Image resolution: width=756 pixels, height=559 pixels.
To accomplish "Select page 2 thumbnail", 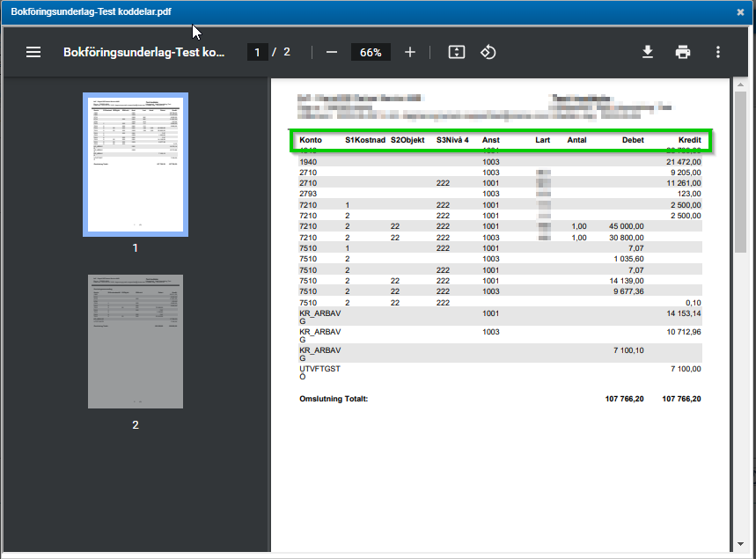I will [135, 341].
